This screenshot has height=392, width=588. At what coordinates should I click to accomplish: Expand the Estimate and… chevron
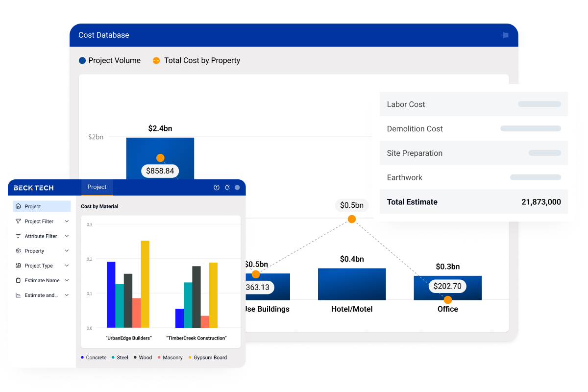(67, 295)
